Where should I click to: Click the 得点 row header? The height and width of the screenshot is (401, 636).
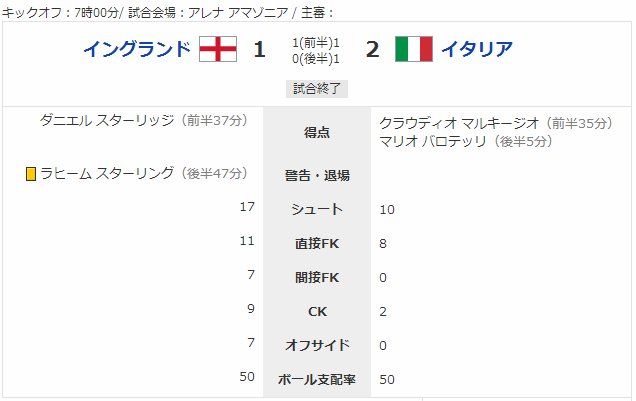[x=317, y=132]
